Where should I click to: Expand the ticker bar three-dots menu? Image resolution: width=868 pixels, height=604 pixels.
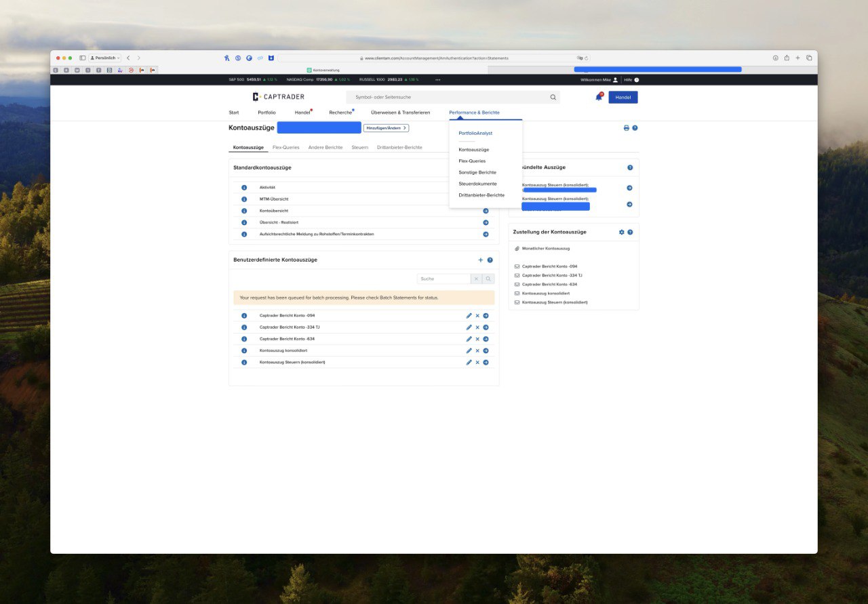click(x=437, y=80)
